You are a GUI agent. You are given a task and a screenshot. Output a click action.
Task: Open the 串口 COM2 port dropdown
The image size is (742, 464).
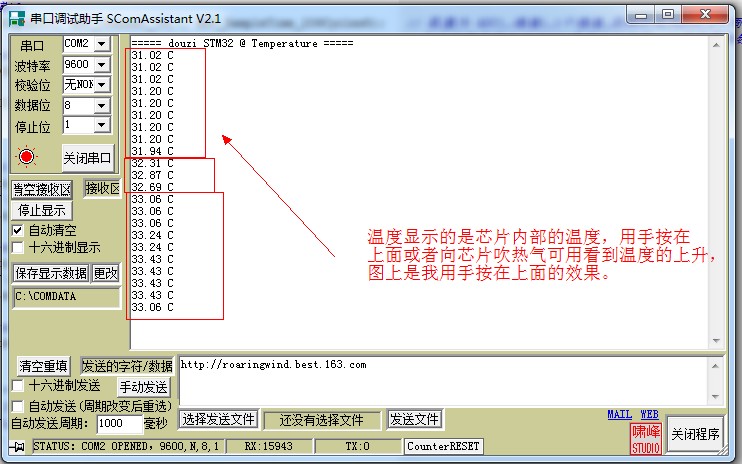click(x=102, y=44)
